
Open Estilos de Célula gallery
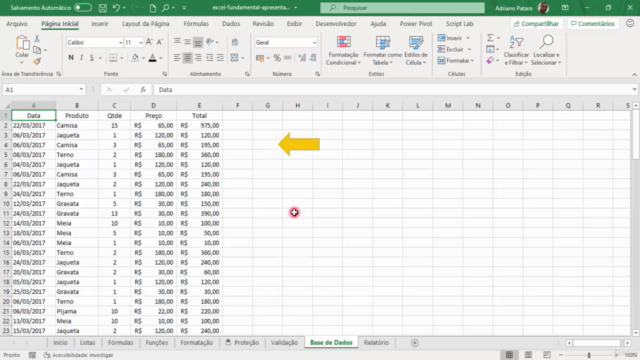point(416,51)
